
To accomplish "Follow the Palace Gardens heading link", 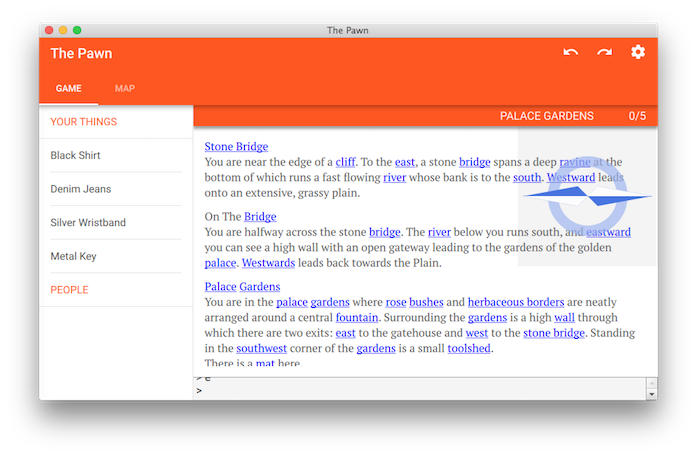I will point(242,286).
